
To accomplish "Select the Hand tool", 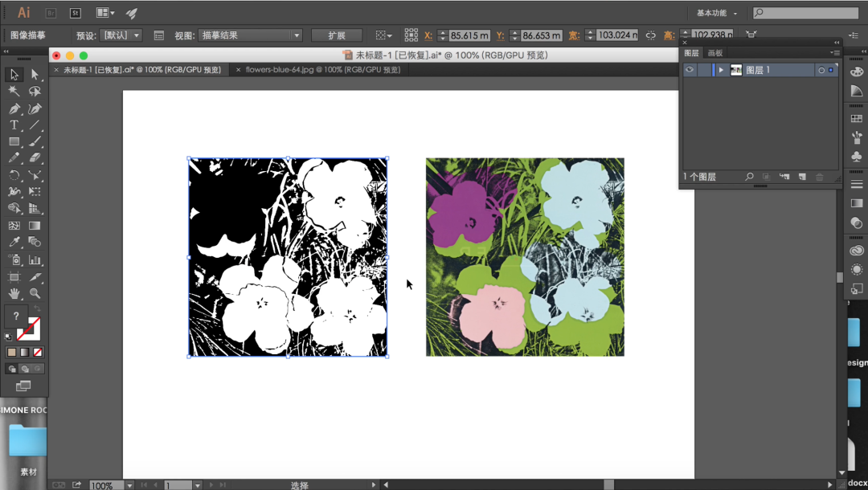I will [x=14, y=293].
